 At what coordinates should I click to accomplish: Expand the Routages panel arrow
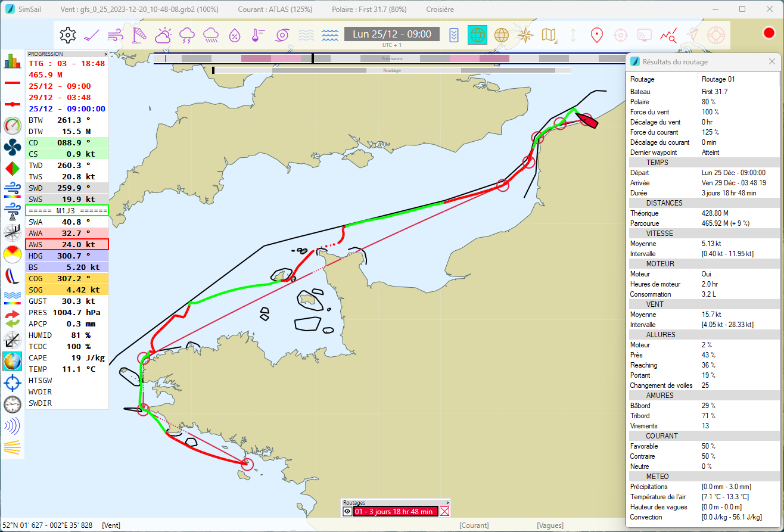click(447, 503)
